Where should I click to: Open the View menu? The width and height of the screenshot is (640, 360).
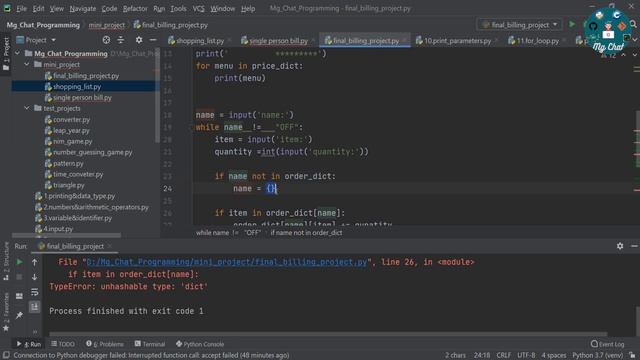click(x=56, y=9)
